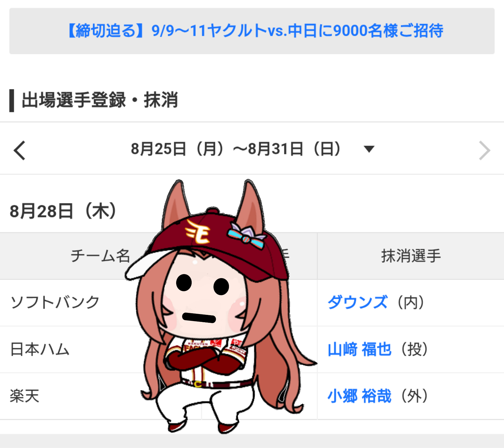
Task: Open player 山﨑 福也 profile link
Action: click(359, 349)
